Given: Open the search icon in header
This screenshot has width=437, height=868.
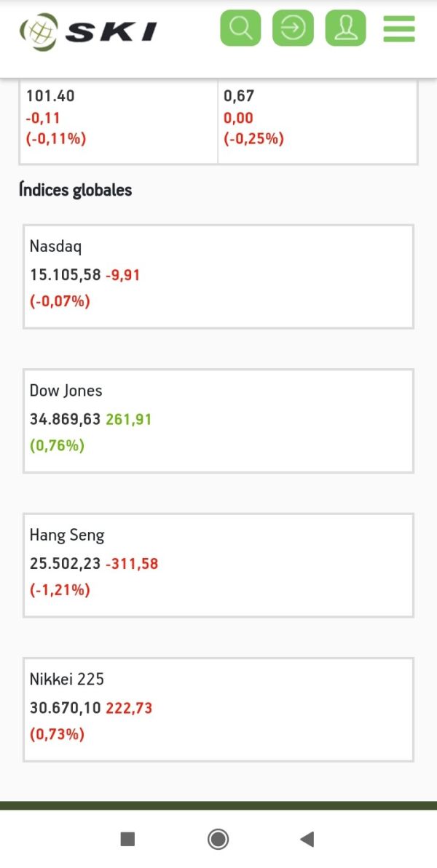Looking at the screenshot, I should coord(240,28).
